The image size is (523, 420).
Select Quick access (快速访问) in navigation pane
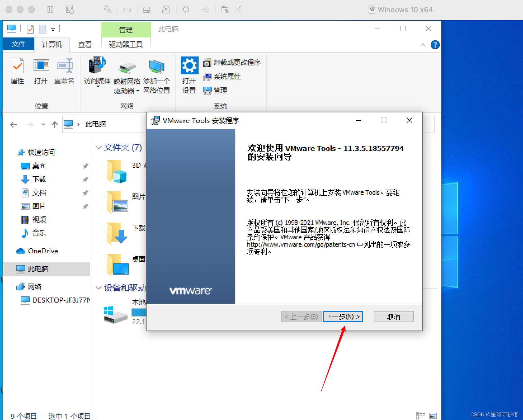36,152
